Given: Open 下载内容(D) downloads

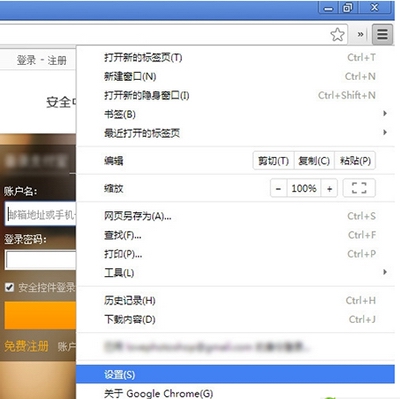Looking at the screenshot, I should click(x=235, y=319).
